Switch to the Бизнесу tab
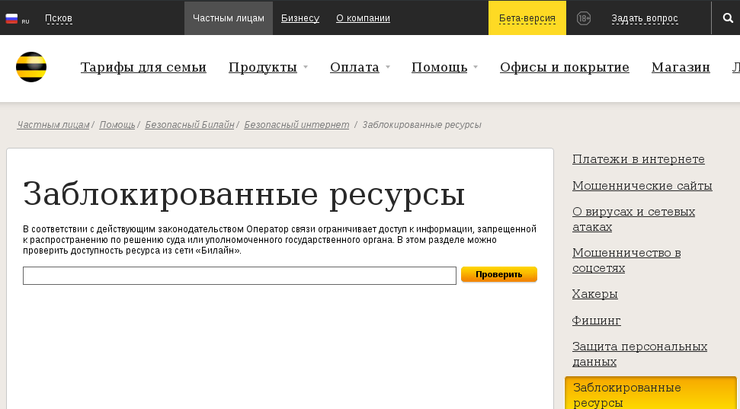The image size is (740, 409). pyautogui.click(x=300, y=18)
